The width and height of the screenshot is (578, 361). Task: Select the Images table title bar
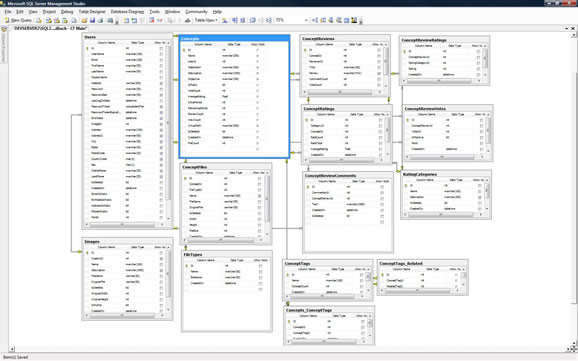coord(127,242)
